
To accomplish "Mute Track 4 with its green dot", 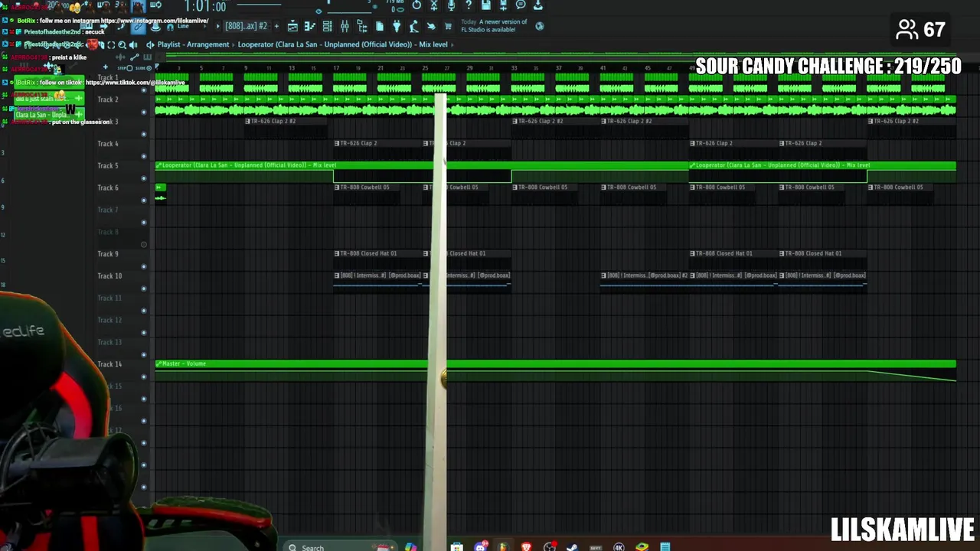I will click(x=144, y=156).
